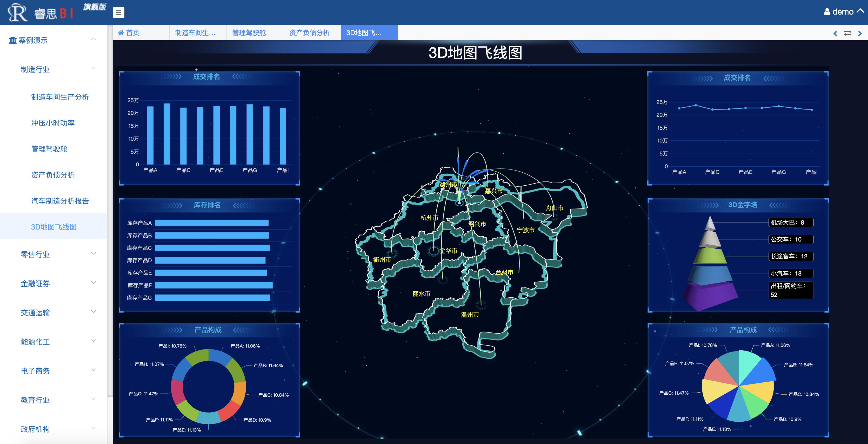
Task: Open 制造车间生产分析 in the sidebar
Action: [x=60, y=97]
